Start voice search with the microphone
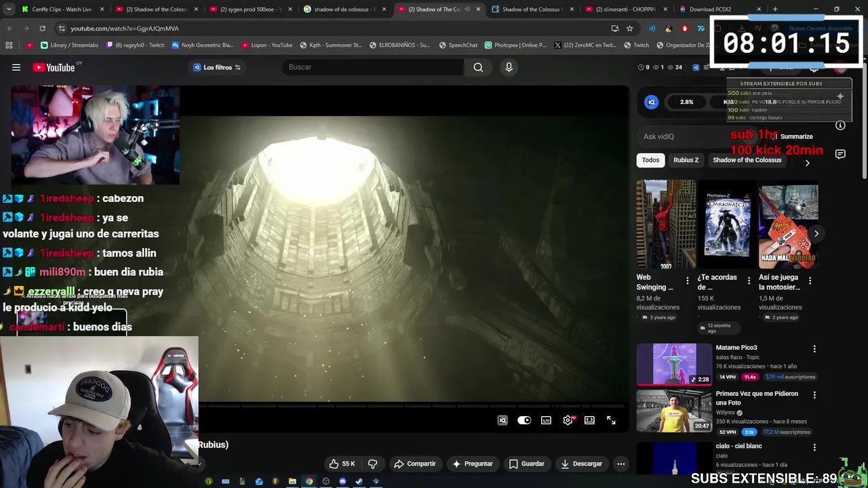 509,67
